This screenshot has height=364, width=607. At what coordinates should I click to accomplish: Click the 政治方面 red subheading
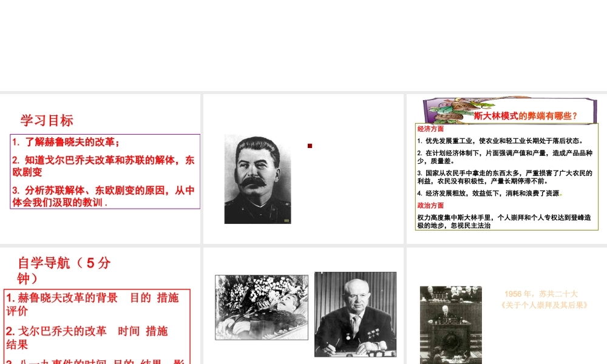coord(430,206)
